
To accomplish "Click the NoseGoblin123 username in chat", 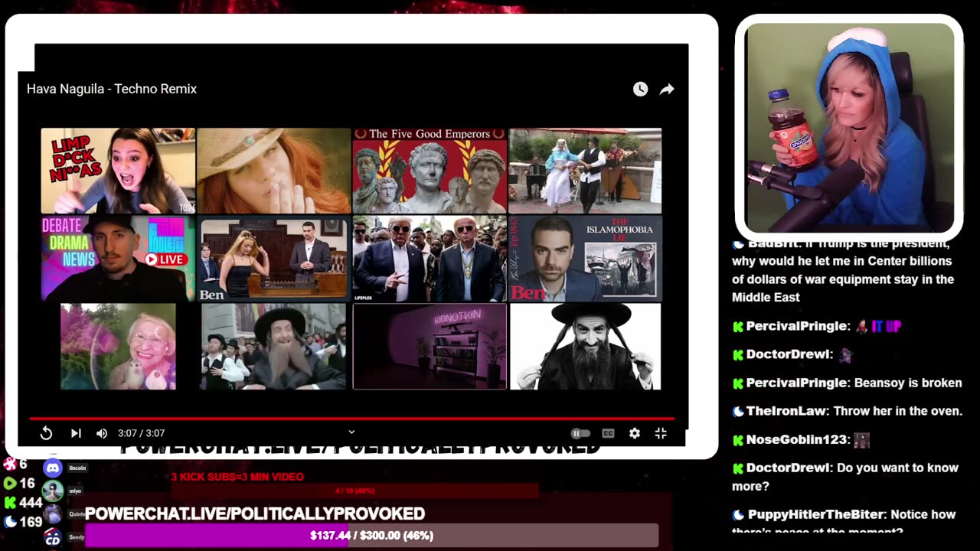I will tap(798, 439).
